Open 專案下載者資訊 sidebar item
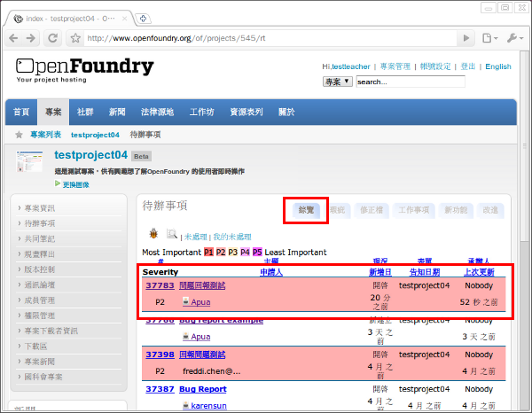This screenshot has width=532, height=413. pyautogui.click(x=51, y=331)
